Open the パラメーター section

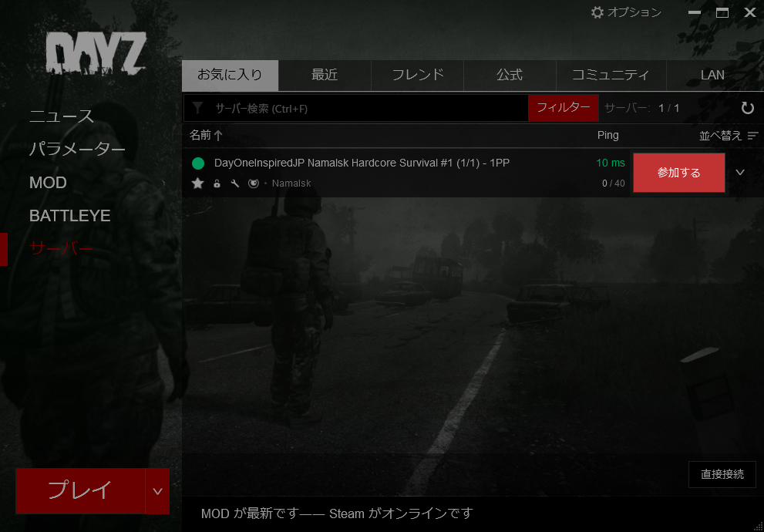[x=77, y=149]
